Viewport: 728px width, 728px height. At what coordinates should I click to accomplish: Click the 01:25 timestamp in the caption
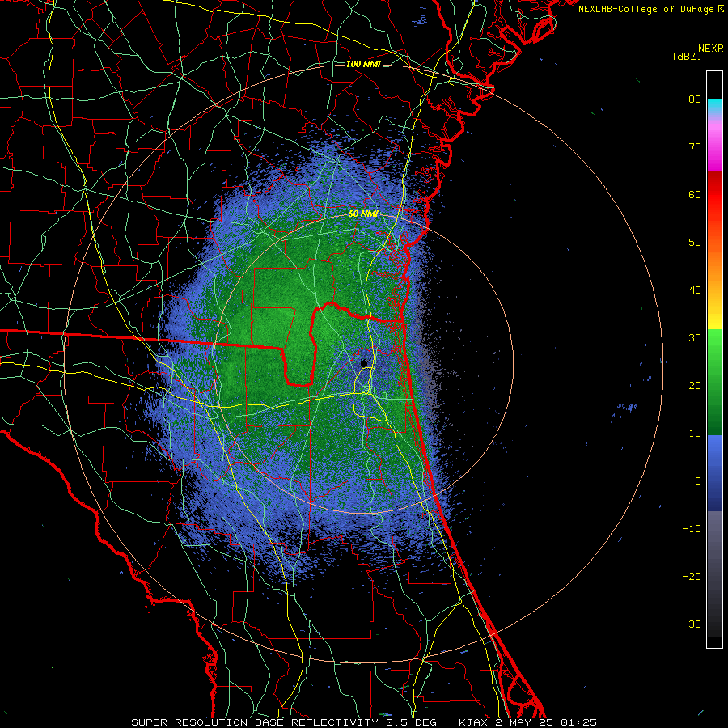click(x=578, y=722)
